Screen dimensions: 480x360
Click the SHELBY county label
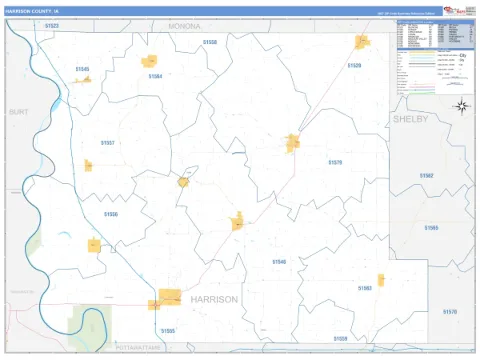(411, 119)
